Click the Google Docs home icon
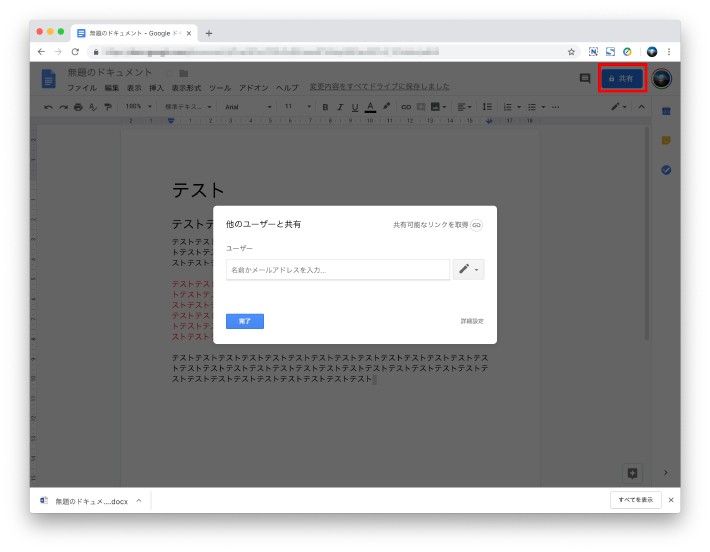 click(x=48, y=79)
